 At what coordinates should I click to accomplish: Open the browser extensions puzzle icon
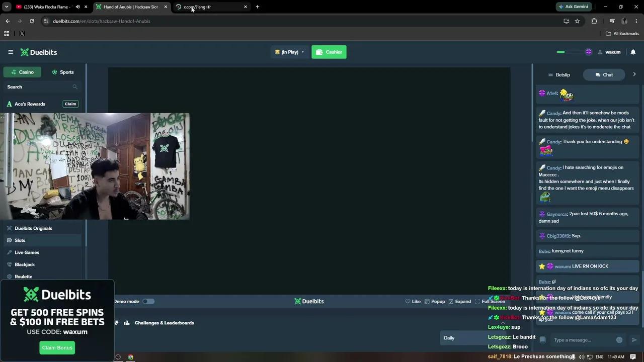coord(594,21)
